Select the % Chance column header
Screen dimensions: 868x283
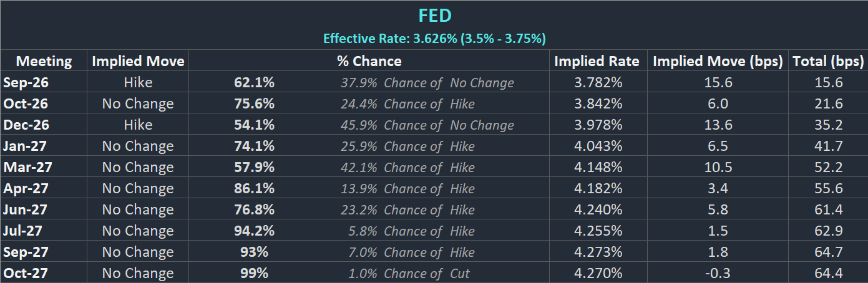pyautogui.click(x=369, y=61)
